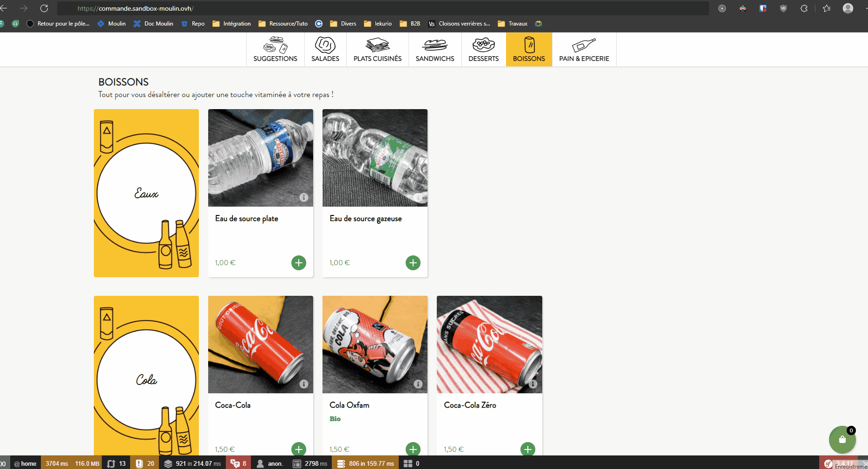The width and height of the screenshot is (868, 469).
Task: Open PAIN & EPICERIE tab
Action: click(584, 50)
